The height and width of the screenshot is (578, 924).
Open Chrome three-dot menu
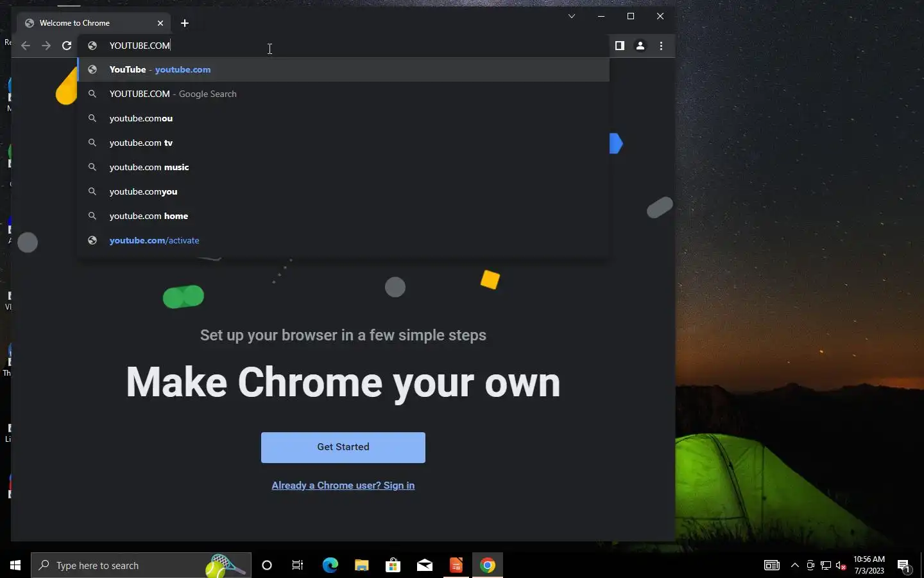661,46
